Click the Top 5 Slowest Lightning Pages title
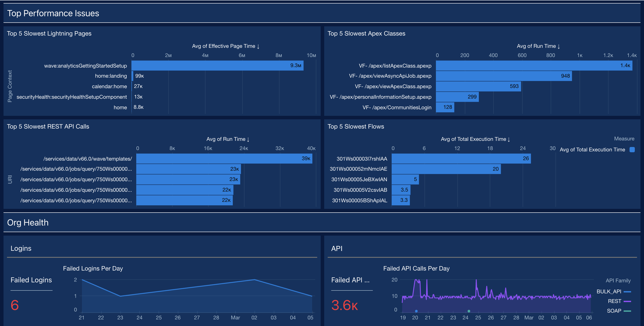 pos(49,34)
